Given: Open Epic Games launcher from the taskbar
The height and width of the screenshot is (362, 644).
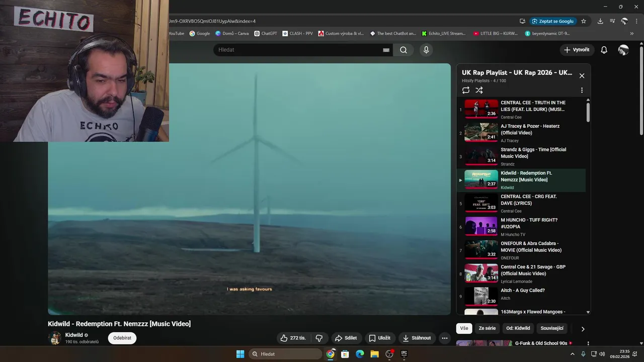Looking at the screenshot, I should point(404,354).
